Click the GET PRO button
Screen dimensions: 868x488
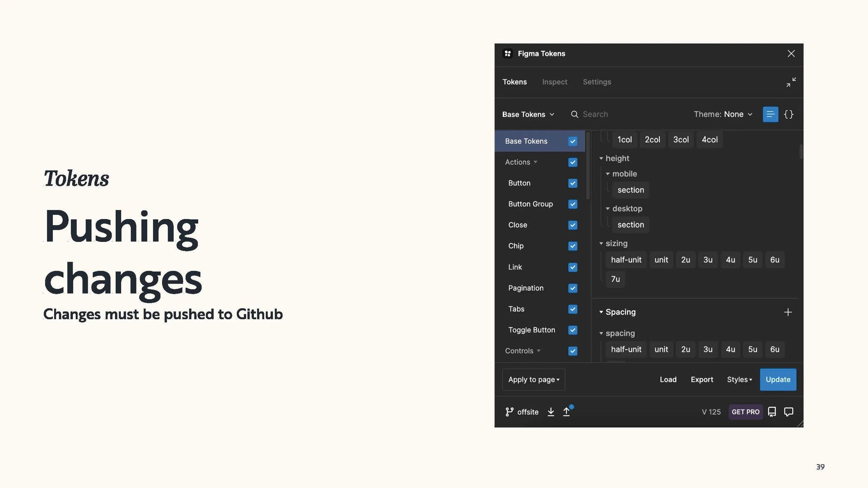click(745, 412)
